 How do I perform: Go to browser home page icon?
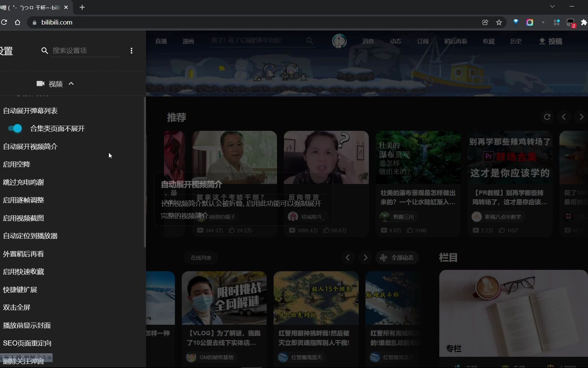18,22
